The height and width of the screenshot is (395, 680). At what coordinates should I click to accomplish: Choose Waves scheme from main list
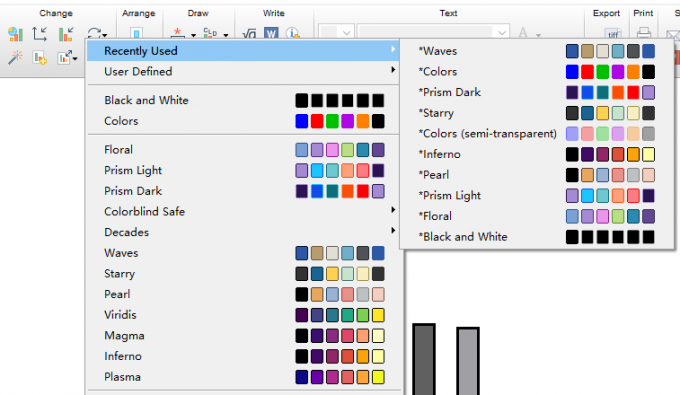coord(243,253)
